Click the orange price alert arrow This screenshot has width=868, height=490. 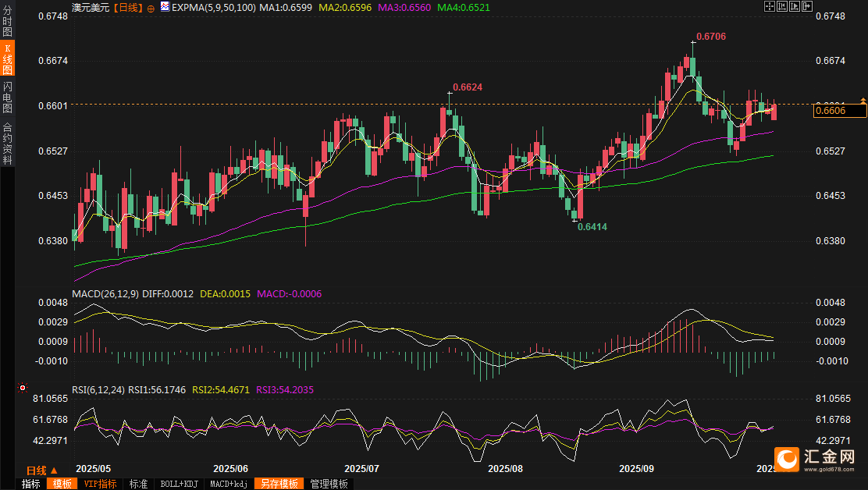pyautogui.click(x=863, y=101)
